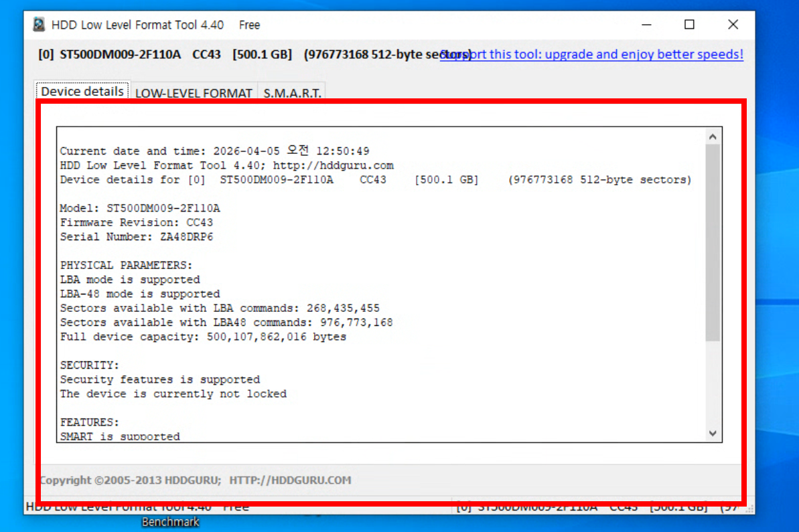The height and width of the screenshot is (532, 799).
Task: Click the Serial Number: ZA48DRP6 line
Action: coord(137,237)
